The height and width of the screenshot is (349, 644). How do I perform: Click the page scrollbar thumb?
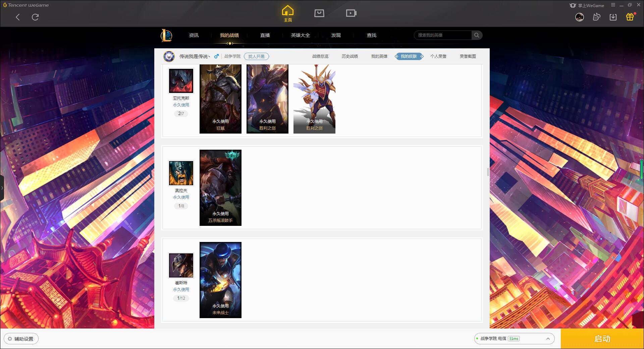point(488,172)
